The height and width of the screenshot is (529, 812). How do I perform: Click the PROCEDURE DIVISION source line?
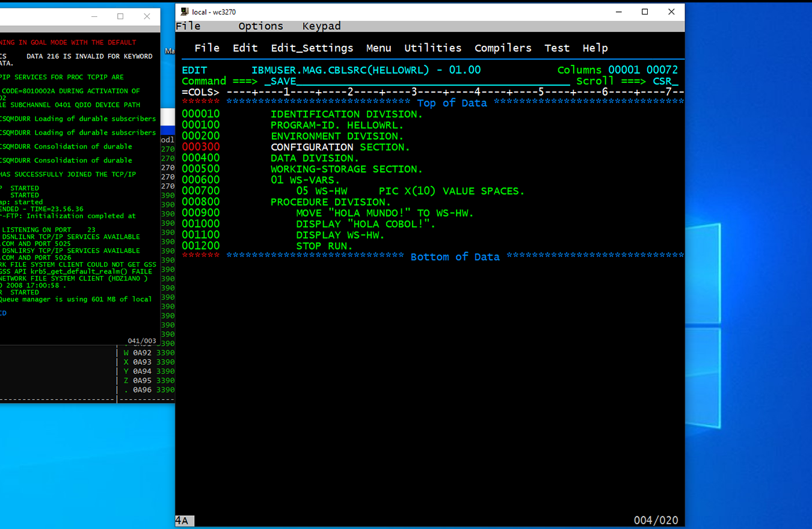331,202
